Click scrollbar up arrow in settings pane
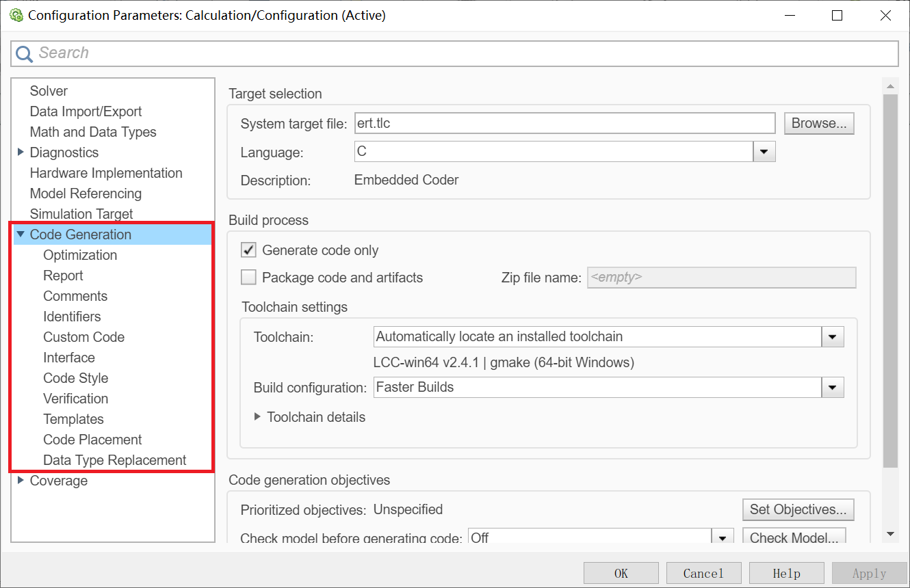Screen dimensions: 910x588 tap(889, 86)
